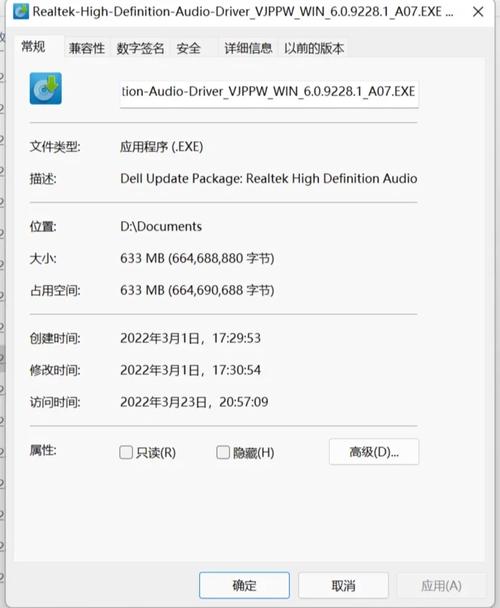Select the 安全 tab
500x608 pixels.
pos(189,48)
